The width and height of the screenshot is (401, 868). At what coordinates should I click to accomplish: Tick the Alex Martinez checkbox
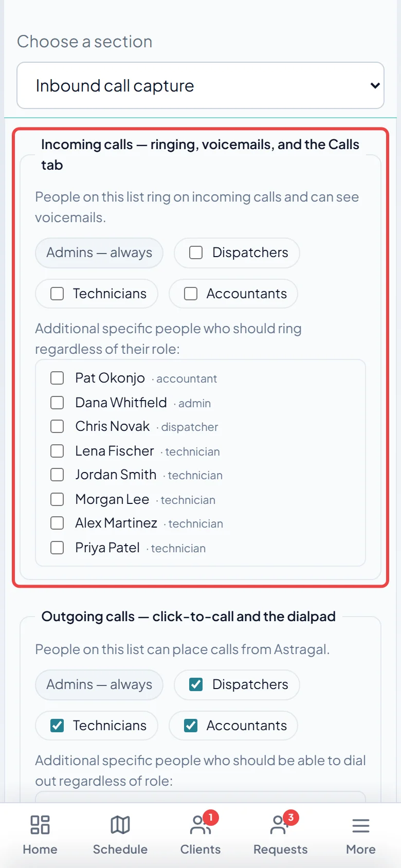point(57,523)
